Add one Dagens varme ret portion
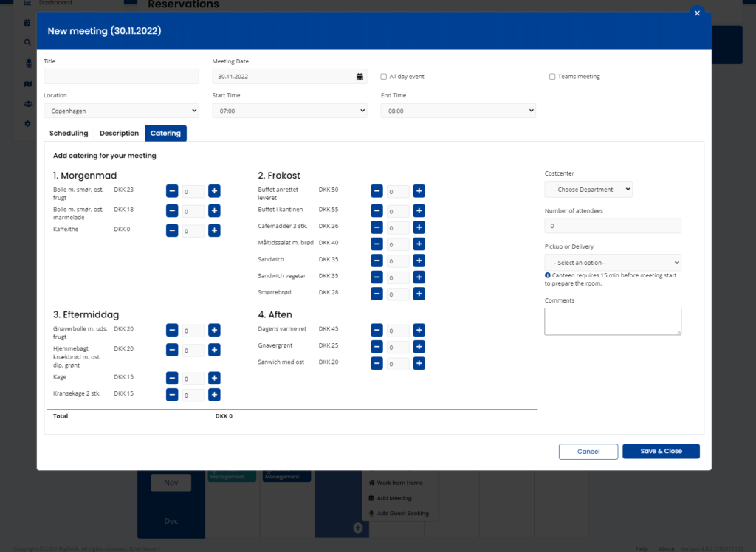This screenshot has height=552, width=756. pyautogui.click(x=419, y=330)
